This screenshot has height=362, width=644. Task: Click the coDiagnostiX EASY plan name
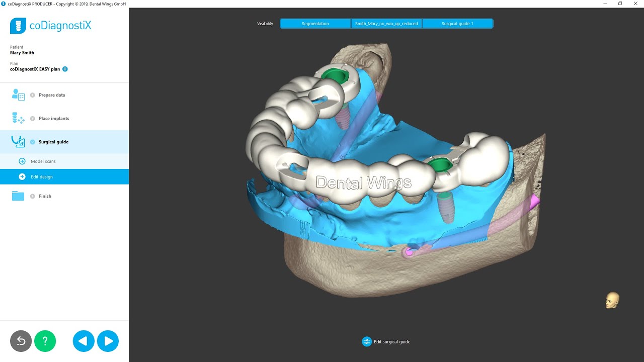(x=35, y=69)
